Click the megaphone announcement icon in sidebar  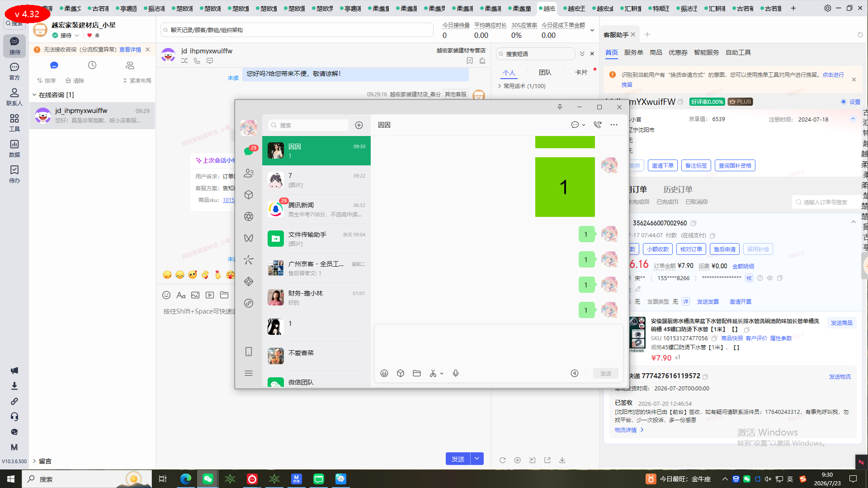(x=14, y=371)
